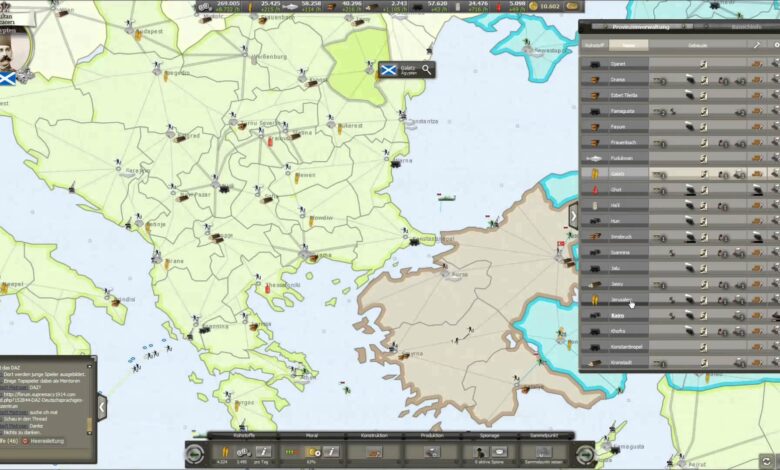Screen dimensions: 780x470
Task: Click the factory icon in the Galatz row
Action: pyautogui.click(x=740, y=174)
